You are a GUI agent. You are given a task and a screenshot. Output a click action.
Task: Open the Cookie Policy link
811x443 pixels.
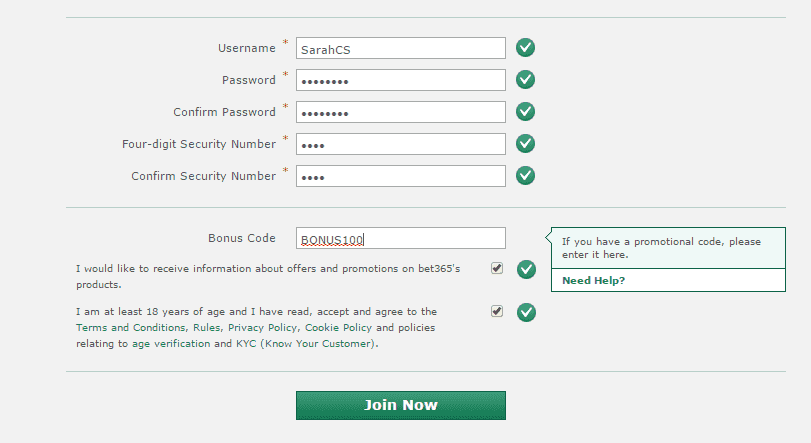click(x=338, y=328)
